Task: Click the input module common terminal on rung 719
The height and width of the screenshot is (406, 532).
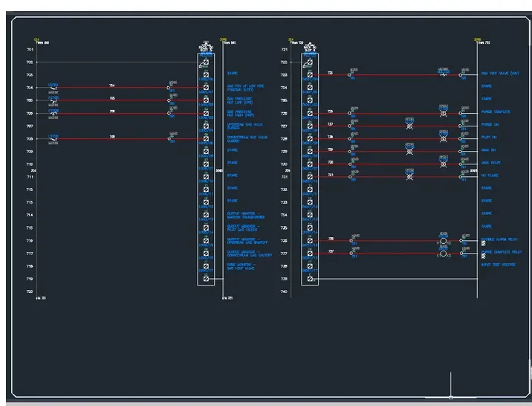Action: coord(206,279)
